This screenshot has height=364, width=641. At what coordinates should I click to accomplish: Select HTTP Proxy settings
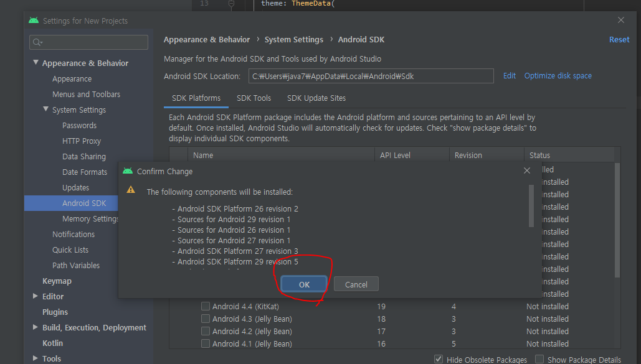pos(82,141)
